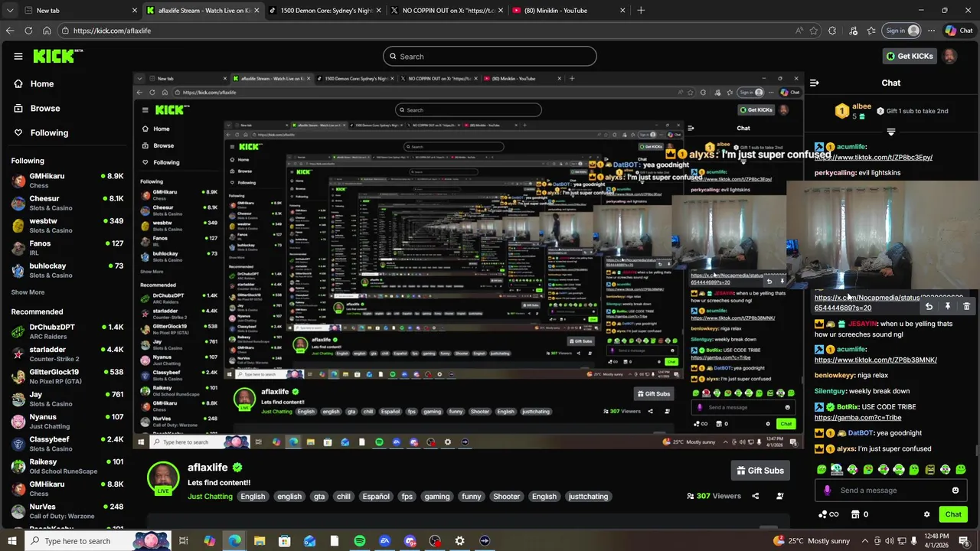Click the Español stream tag
The image size is (980, 551).
(376, 497)
